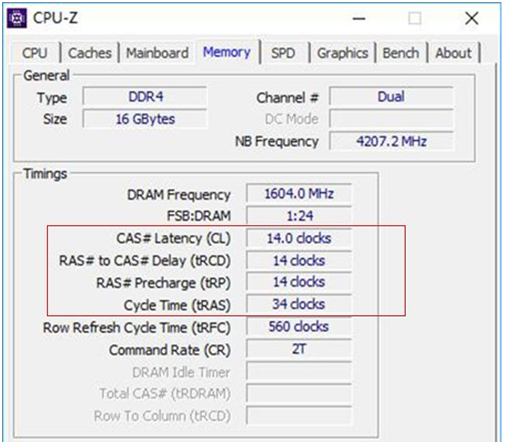Click the 'Cycle Time (tRAS)' label
Image resolution: width=509 pixels, height=444 pixels.
(177, 305)
